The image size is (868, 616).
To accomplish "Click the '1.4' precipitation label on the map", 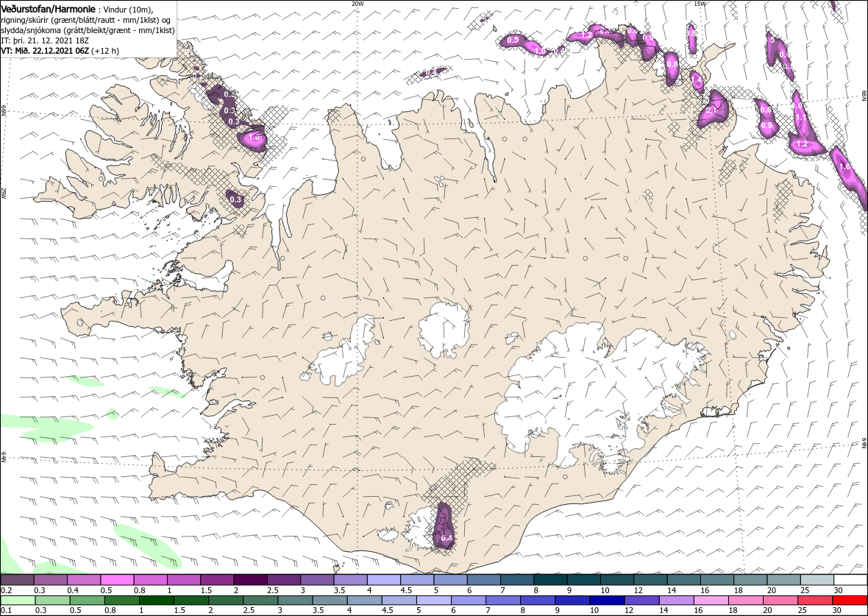I will pyautogui.click(x=697, y=81).
